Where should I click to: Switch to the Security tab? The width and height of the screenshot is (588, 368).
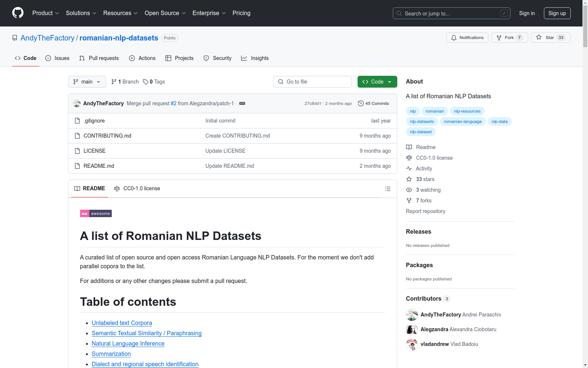click(218, 58)
